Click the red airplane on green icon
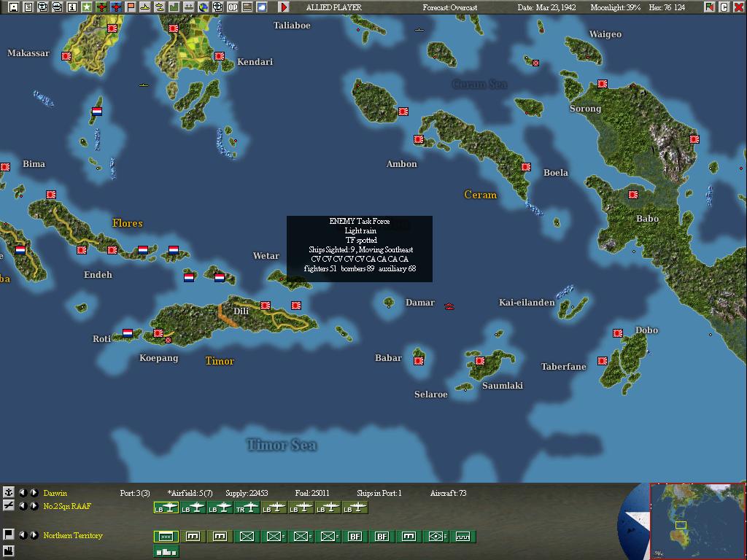The image size is (747, 560). coord(101,7)
